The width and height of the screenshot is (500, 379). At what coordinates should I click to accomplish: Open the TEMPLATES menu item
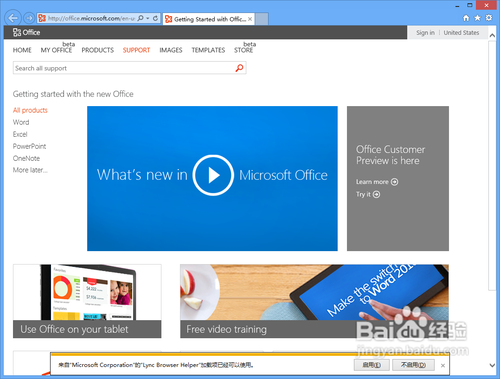coord(208,50)
